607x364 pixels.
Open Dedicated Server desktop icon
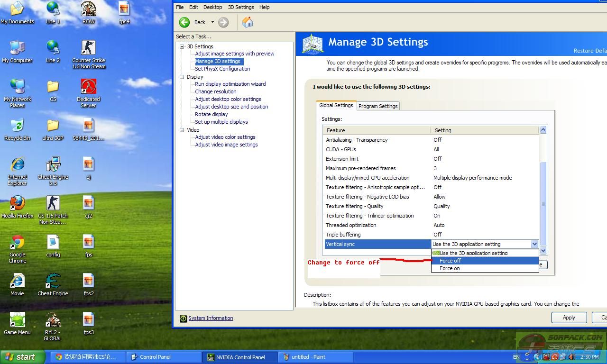[89, 87]
